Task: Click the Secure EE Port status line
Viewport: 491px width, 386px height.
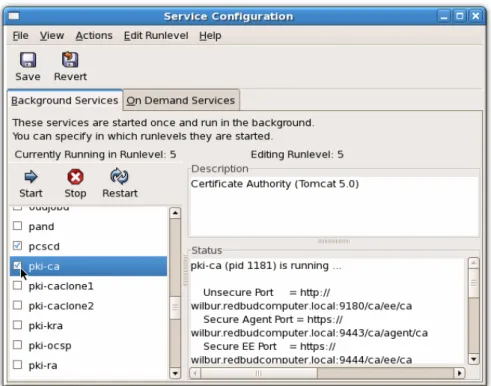Action: 269,346
